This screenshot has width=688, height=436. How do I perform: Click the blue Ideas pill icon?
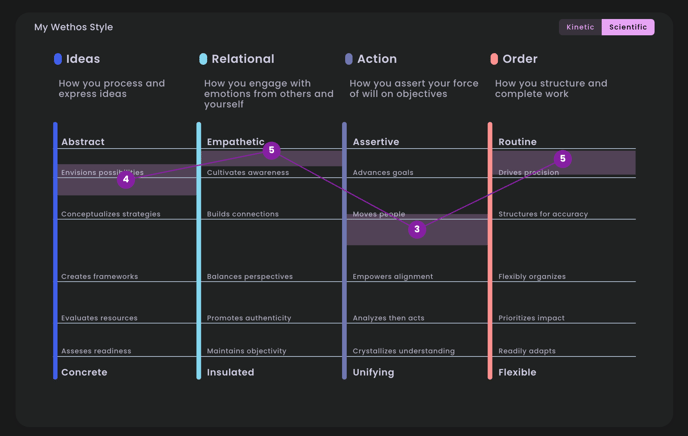(58, 59)
